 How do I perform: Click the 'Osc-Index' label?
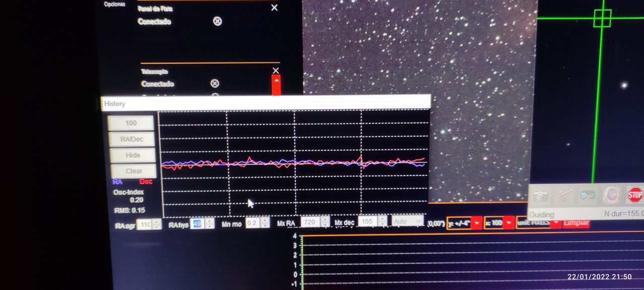(128, 192)
